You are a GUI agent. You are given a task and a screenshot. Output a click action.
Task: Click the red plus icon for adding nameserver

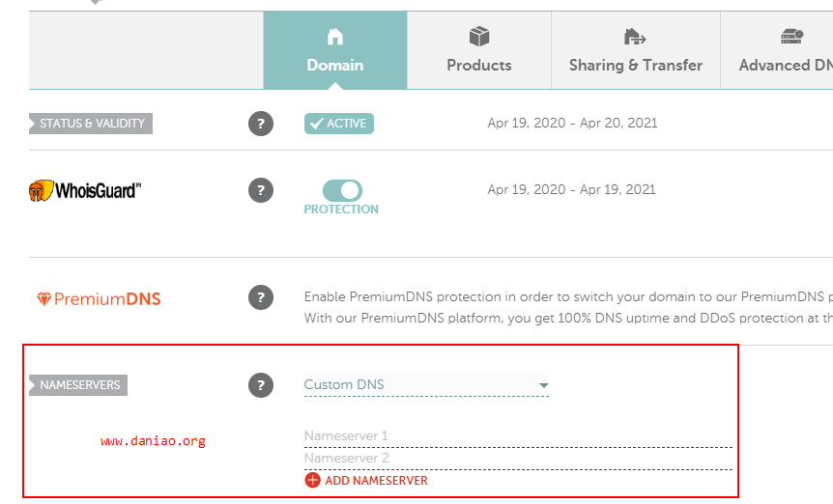coord(312,480)
